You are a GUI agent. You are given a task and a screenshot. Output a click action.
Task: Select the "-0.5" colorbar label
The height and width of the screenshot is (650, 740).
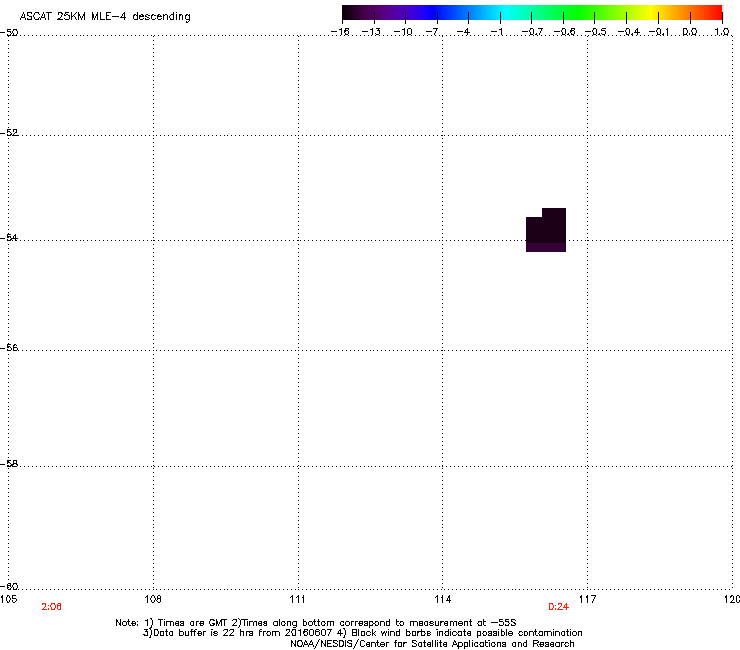596,32
